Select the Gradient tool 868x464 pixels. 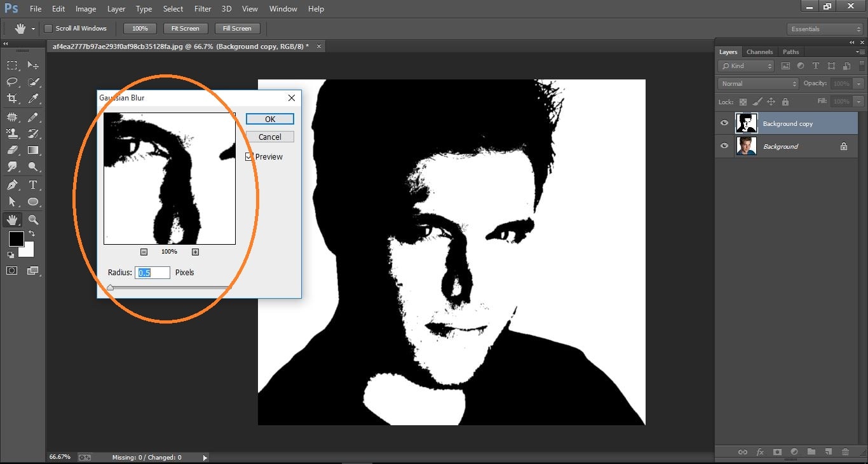[x=33, y=150]
